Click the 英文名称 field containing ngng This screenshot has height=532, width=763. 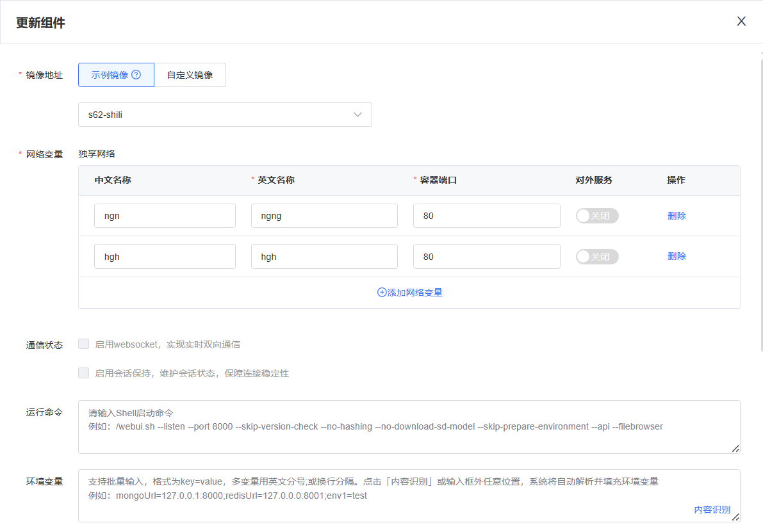coord(324,216)
